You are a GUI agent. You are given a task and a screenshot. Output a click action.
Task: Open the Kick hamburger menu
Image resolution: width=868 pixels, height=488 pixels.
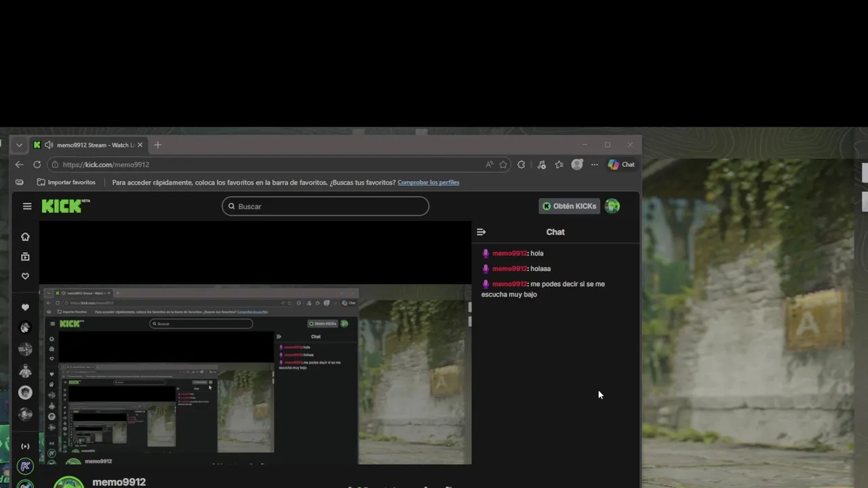(27, 206)
